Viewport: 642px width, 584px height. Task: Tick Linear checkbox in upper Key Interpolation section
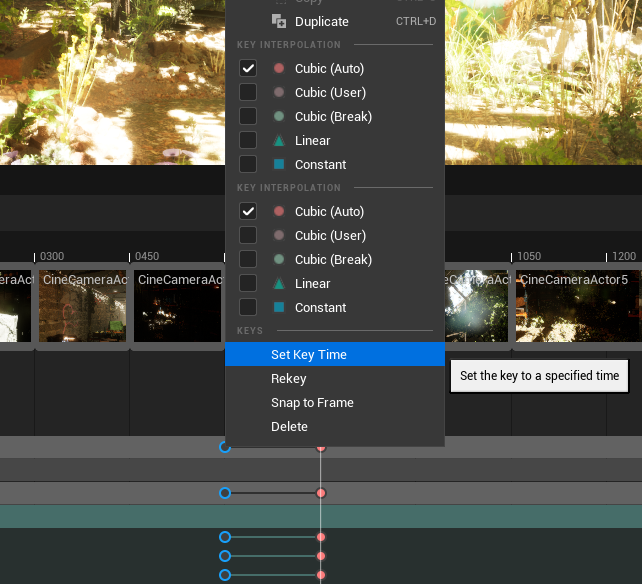tap(248, 140)
